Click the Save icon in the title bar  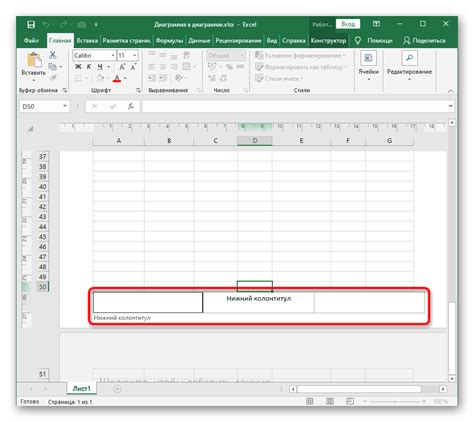pyautogui.click(x=31, y=25)
